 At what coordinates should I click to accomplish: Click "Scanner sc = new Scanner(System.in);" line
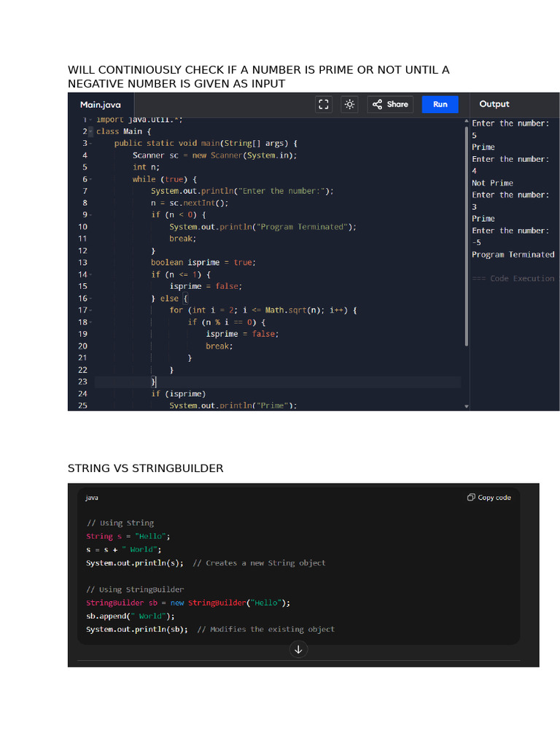coord(214,155)
